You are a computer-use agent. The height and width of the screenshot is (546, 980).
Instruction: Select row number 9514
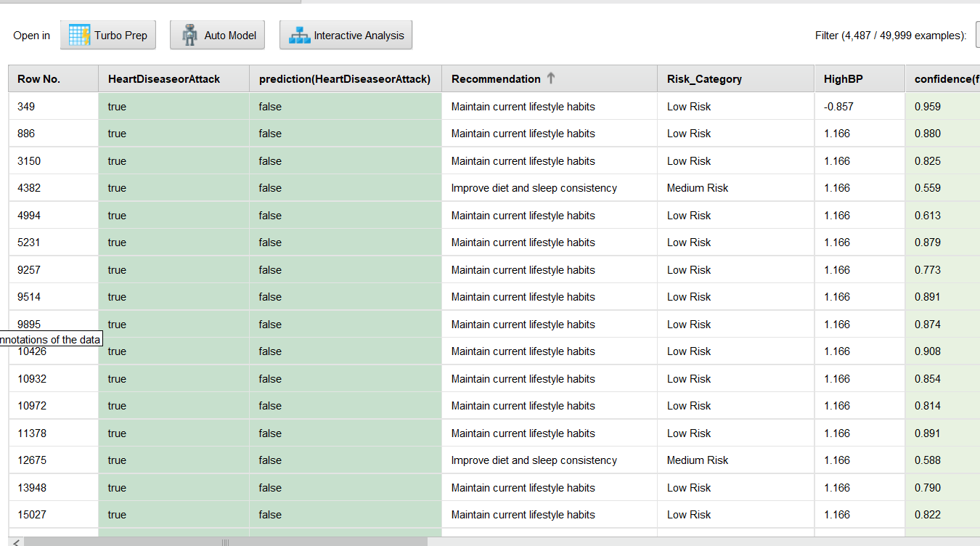pyautogui.click(x=29, y=297)
